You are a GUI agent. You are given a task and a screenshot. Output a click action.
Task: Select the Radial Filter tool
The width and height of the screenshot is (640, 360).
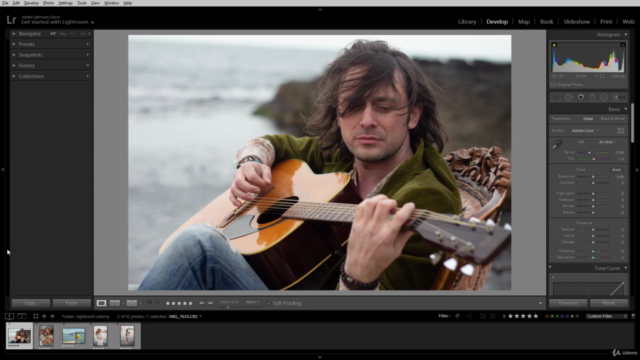click(604, 97)
